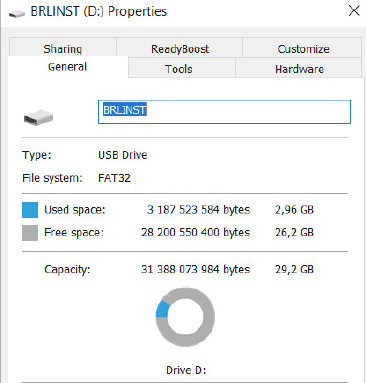Click the '29,2 GB' capacity size

point(294,269)
